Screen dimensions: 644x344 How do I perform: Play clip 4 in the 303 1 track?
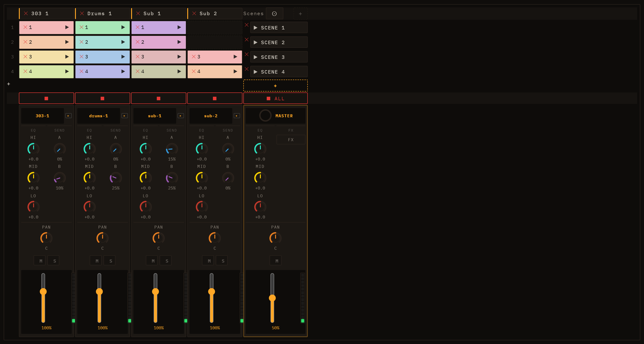click(67, 72)
